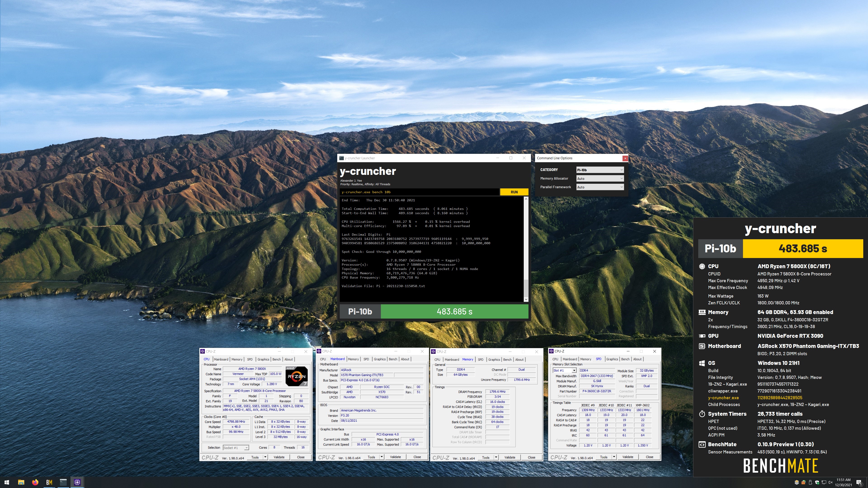Click Close in the Mainboard CPU-Z window
Viewport: 868px width, 488px height.
(417, 457)
